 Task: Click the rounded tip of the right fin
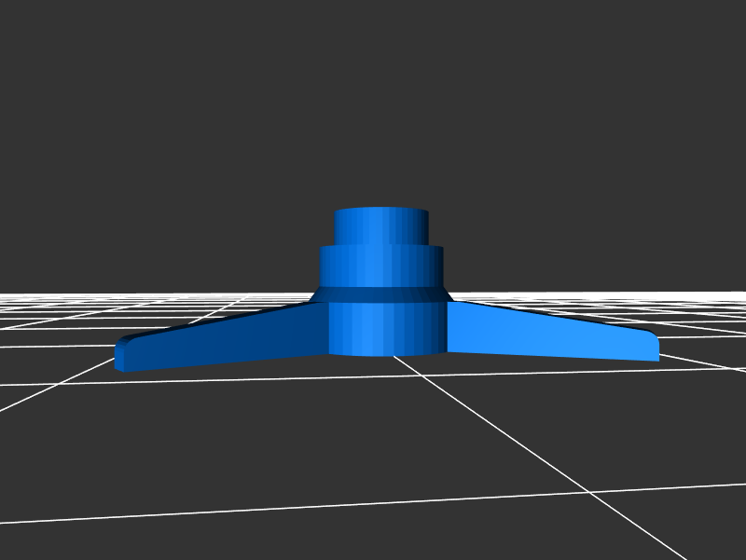(x=653, y=346)
